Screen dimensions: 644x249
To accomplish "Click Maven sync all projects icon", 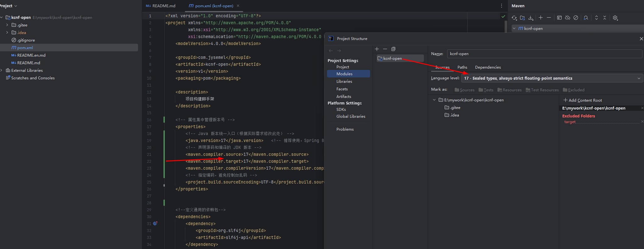I will [514, 18].
